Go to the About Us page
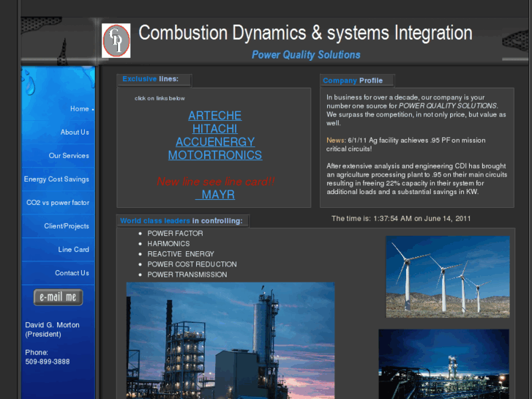The image size is (532, 399). click(75, 133)
